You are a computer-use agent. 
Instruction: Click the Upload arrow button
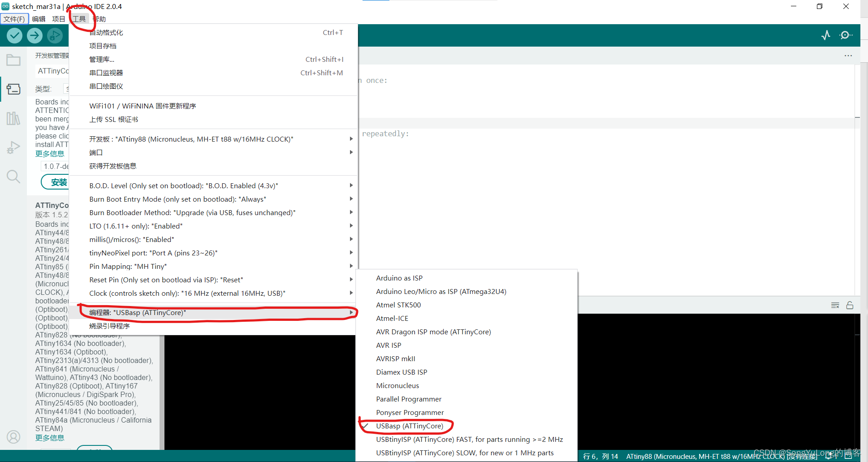coord(35,35)
